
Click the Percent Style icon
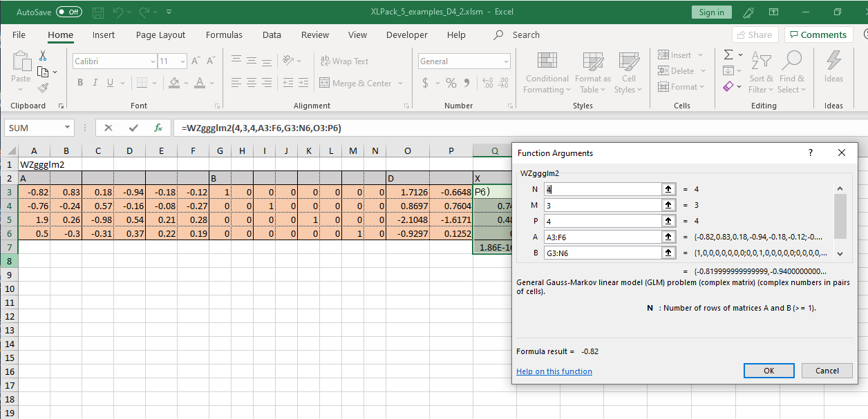click(451, 83)
